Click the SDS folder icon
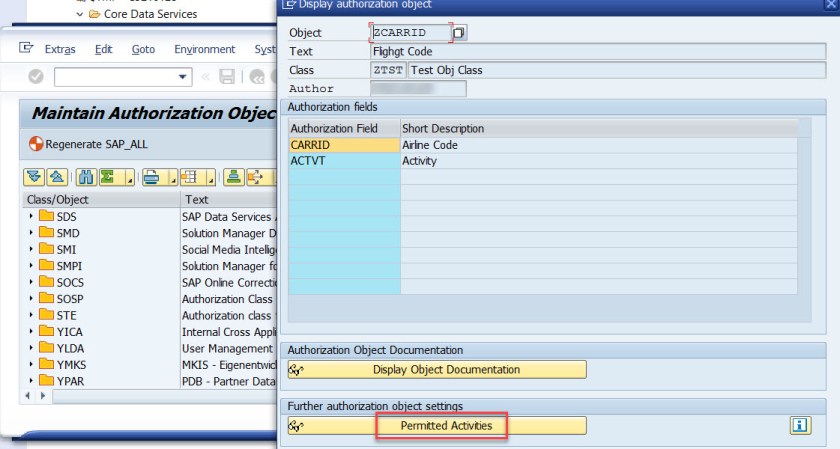 pyautogui.click(x=47, y=216)
